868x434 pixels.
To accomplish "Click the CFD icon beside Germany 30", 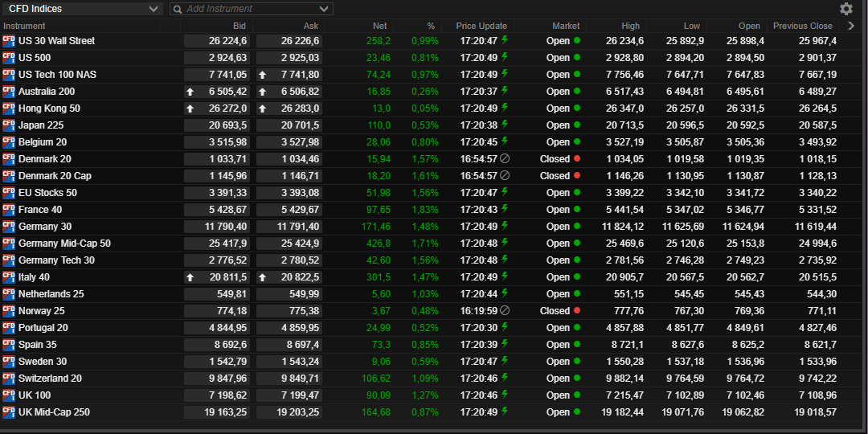I will click(x=9, y=226).
